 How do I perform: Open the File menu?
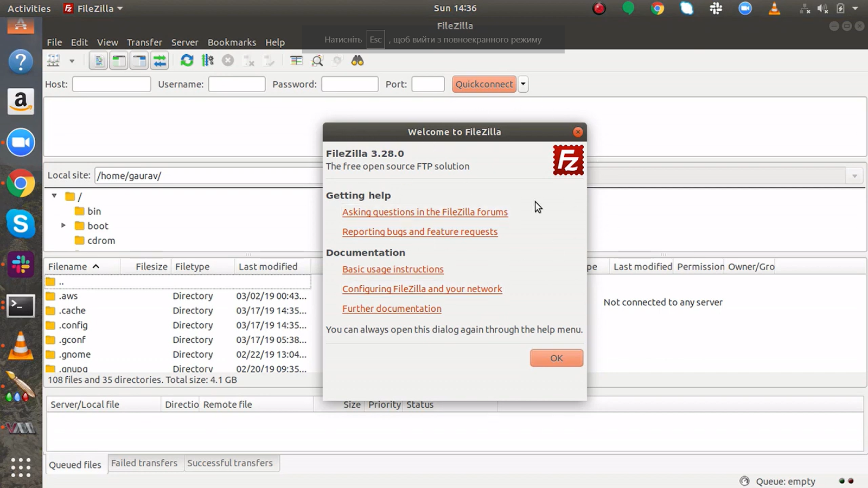pyautogui.click(x=54, y=42)
